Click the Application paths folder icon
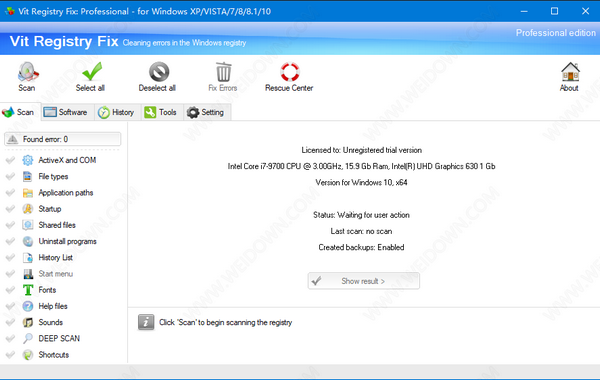 28,193
